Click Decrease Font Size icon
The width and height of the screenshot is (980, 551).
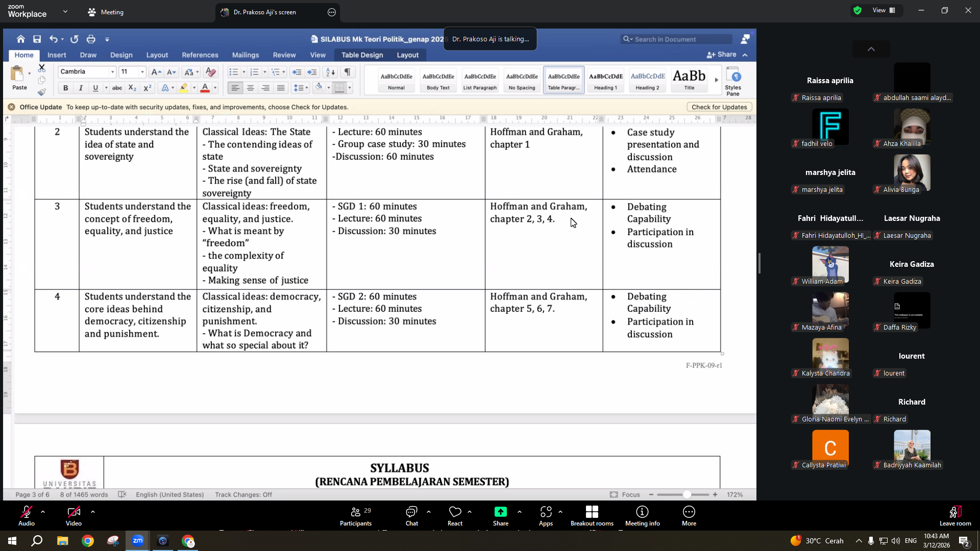pyautogui.click(x=171, y=72)
